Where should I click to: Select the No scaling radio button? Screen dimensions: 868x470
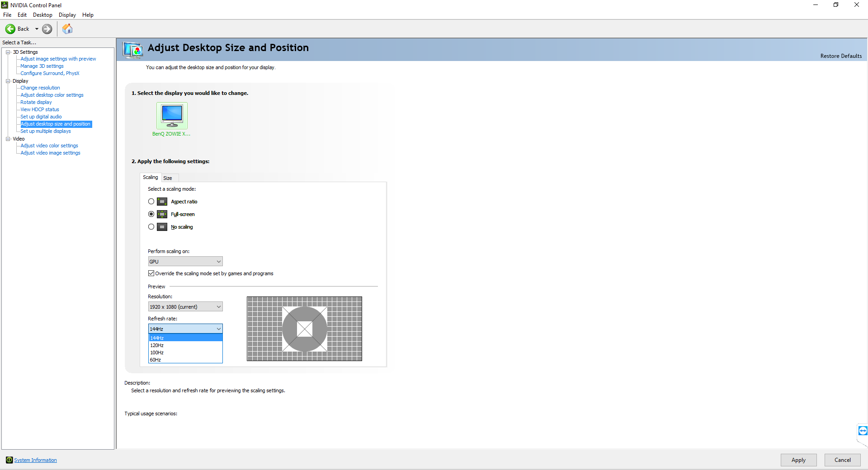tap(151, 227)
